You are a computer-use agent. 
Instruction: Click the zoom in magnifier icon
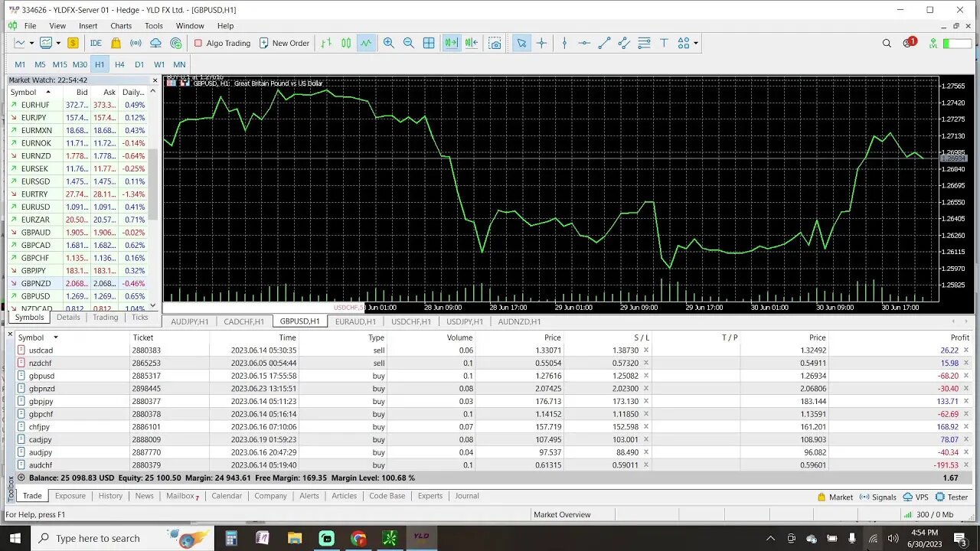click(x=389, y=43)
